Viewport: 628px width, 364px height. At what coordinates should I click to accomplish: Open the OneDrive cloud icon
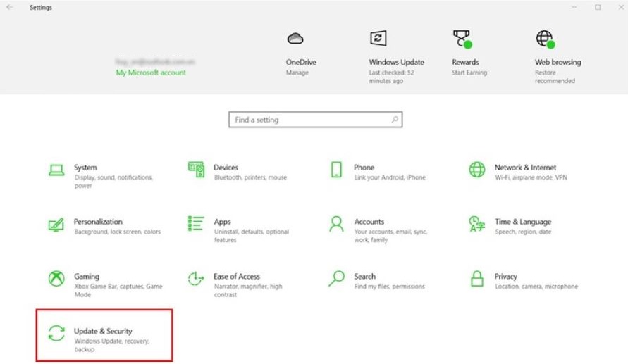coord(295,39)
